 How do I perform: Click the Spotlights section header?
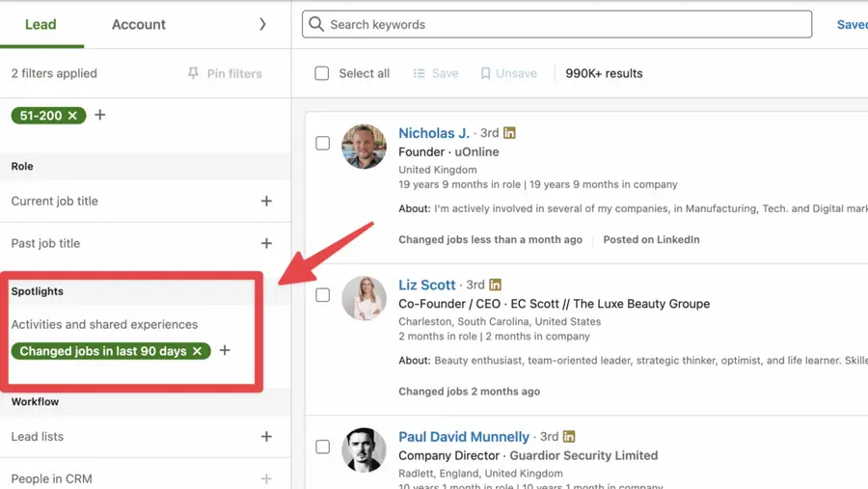point(37,291)
